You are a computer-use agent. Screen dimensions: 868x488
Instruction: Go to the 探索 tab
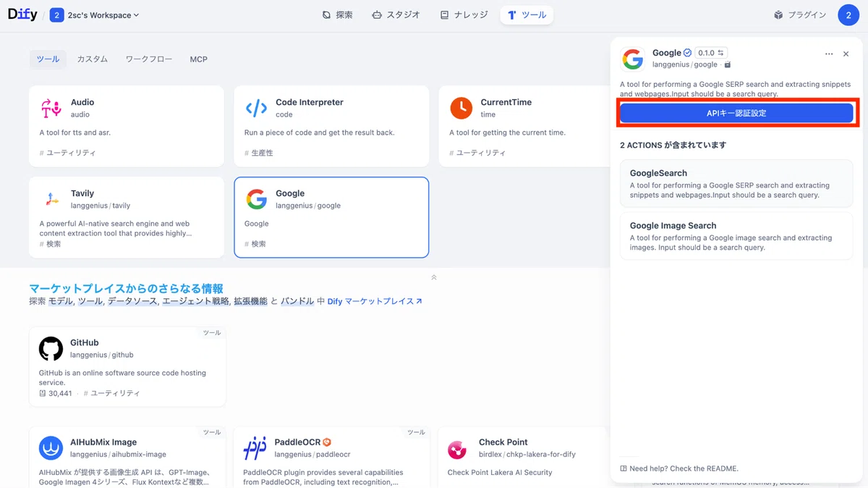338,14
